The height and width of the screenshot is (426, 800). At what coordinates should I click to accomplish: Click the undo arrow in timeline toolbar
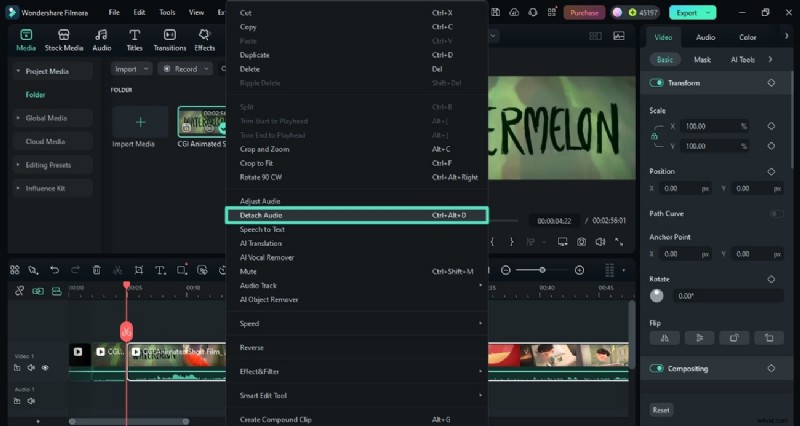54,270
